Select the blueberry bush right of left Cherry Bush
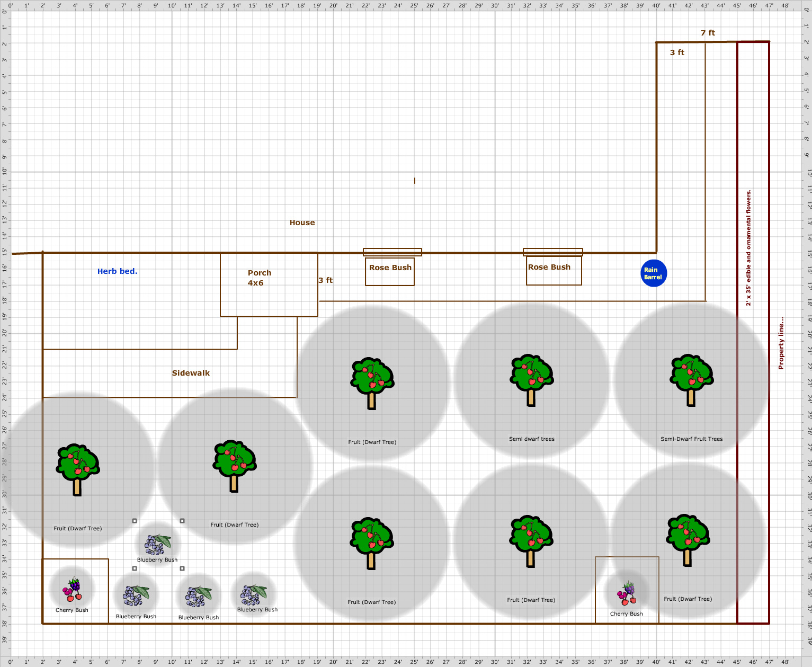The width and height of the screenshot is (812, 667). tap(136, 595)
